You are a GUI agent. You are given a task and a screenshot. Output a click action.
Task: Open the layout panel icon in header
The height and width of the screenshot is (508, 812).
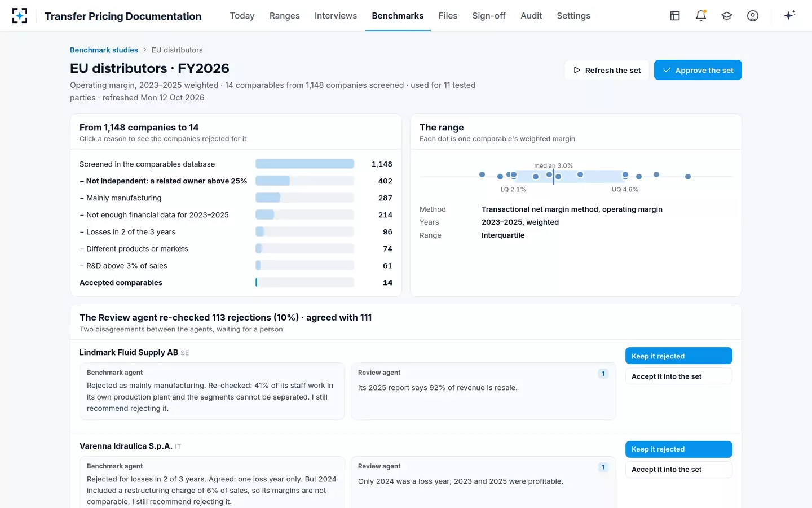click(x=675, y=16)
